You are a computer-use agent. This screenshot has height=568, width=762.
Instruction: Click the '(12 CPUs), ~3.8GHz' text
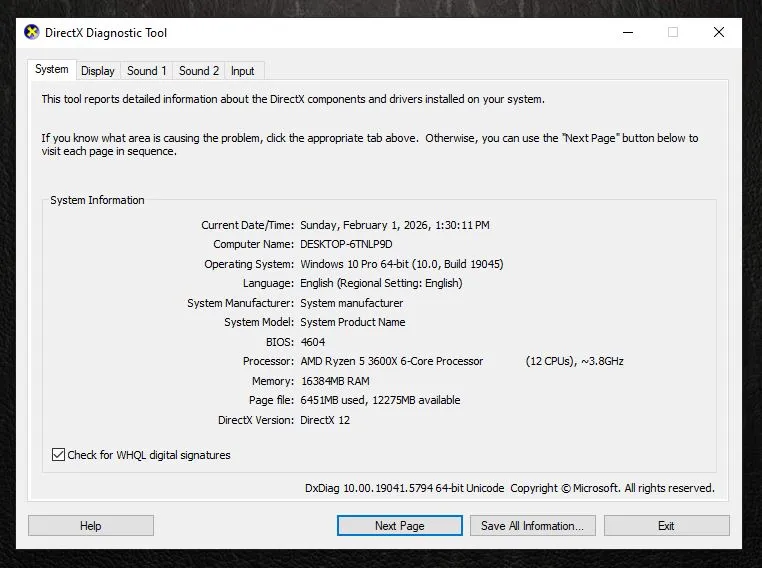point(574,361)
